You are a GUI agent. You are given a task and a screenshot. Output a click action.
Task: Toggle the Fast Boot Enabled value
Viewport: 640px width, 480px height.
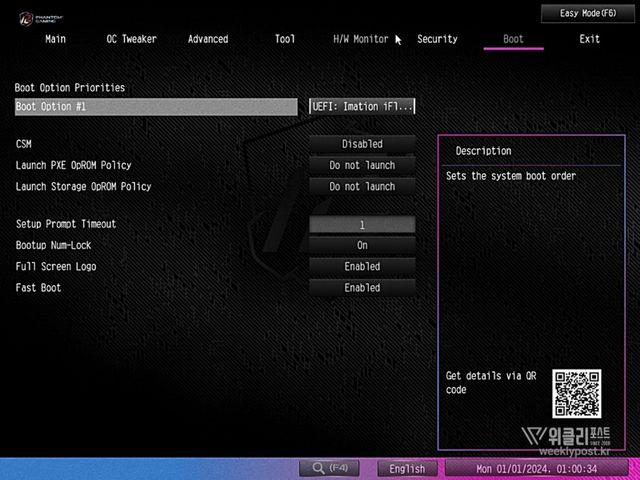pos(361,288)
